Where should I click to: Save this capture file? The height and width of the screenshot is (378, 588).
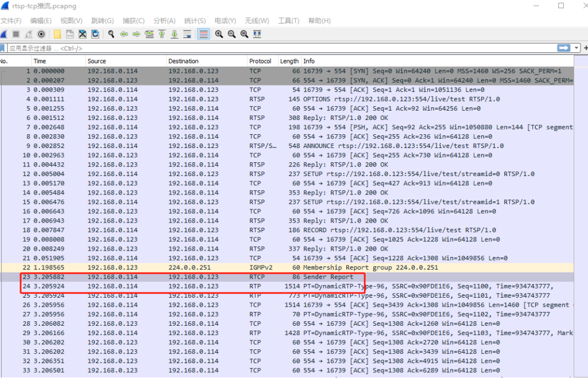coord(69,34)
